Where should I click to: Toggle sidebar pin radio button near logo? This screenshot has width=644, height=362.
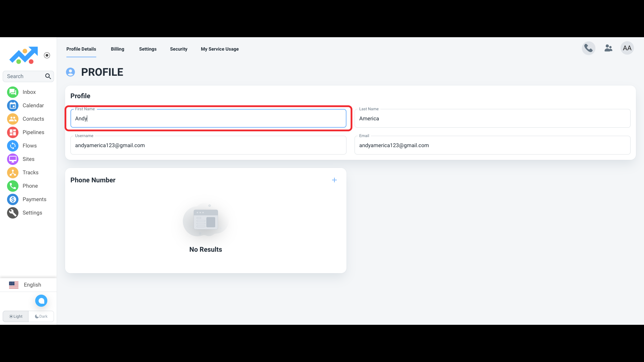pos(47,55)
